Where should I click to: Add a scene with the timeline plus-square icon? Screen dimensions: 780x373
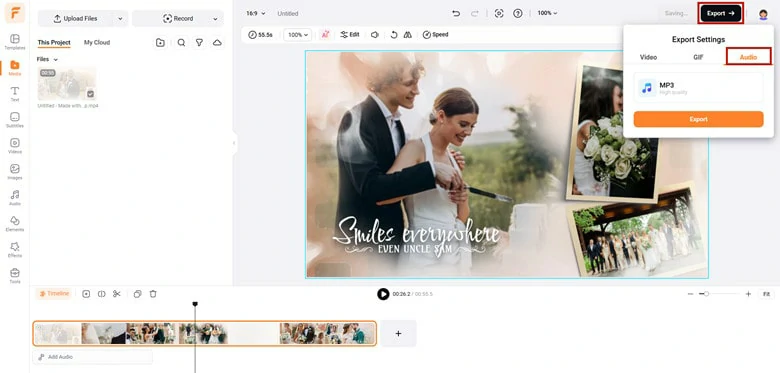click(x=86, y=294)
